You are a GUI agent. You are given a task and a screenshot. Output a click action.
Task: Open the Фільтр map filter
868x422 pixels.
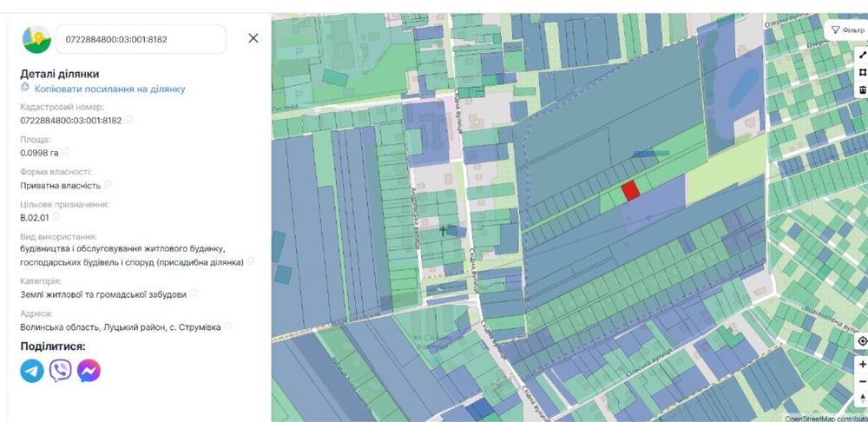(x=847, y=30)
